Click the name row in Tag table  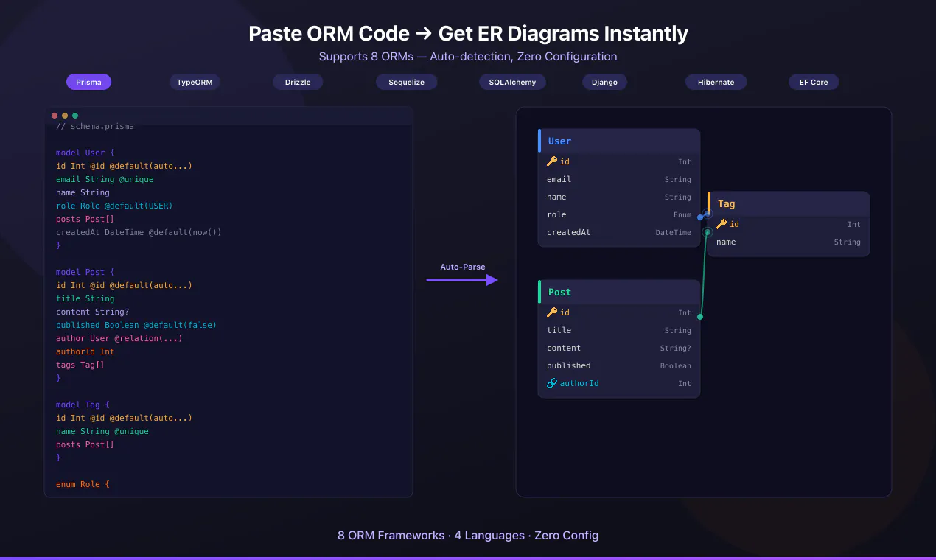(789, 242)
